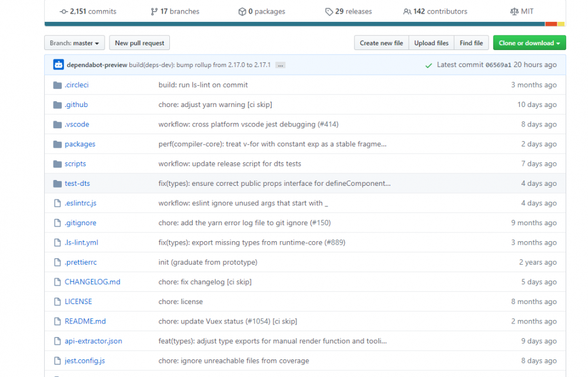The width and height of the screenshot is (588, 377).
Task: Click the packages folder icon
Action: (x=57, y=144)
